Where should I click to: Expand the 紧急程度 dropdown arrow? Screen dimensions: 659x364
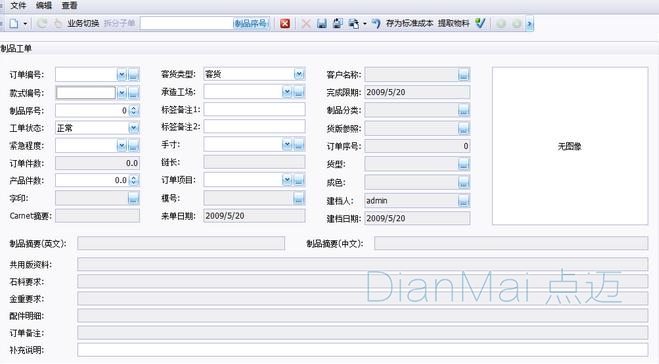coord(121,146)
